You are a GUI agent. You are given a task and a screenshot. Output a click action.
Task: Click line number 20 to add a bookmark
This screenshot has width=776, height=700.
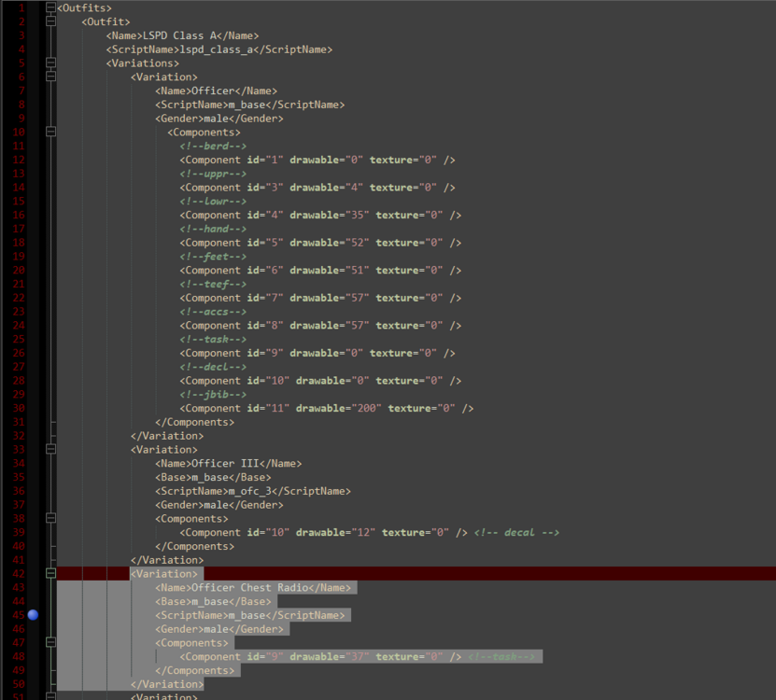[x=18, y=270]
